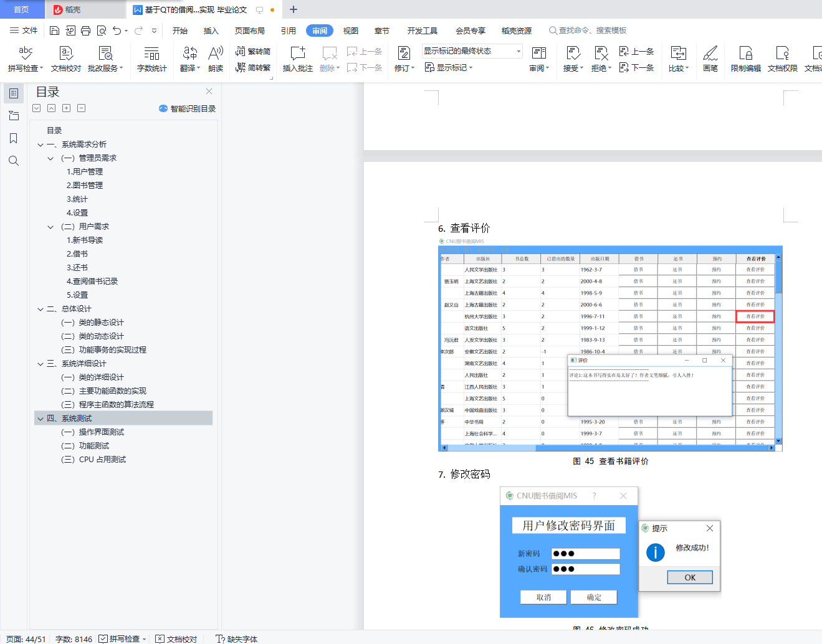The image size is (822, 644).
Task: Open the 显示标记的最终状态 dropdown
Action: click(x=472, y=51)
